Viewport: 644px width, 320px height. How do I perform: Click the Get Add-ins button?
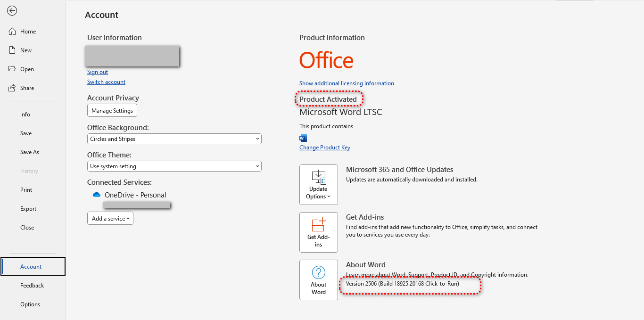tap(319, 232)
